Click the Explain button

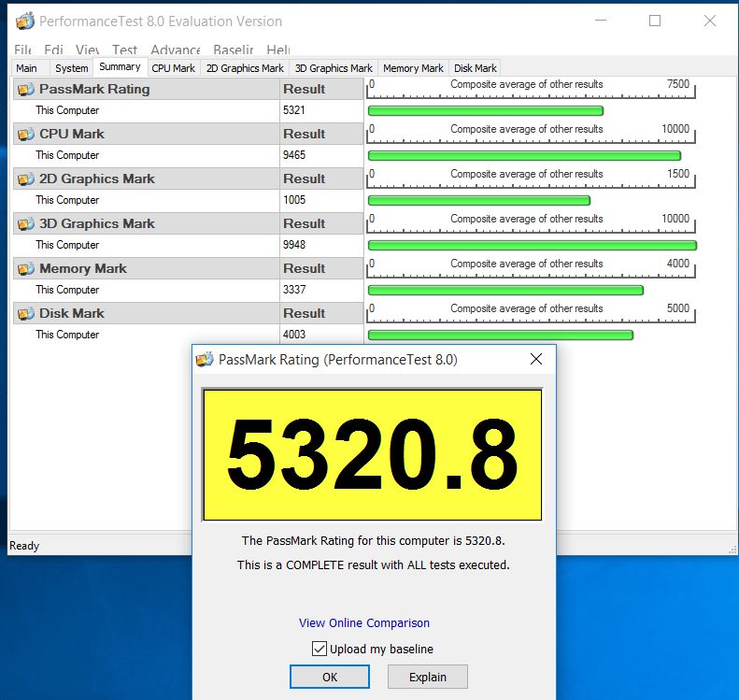(x=428, y=677)
